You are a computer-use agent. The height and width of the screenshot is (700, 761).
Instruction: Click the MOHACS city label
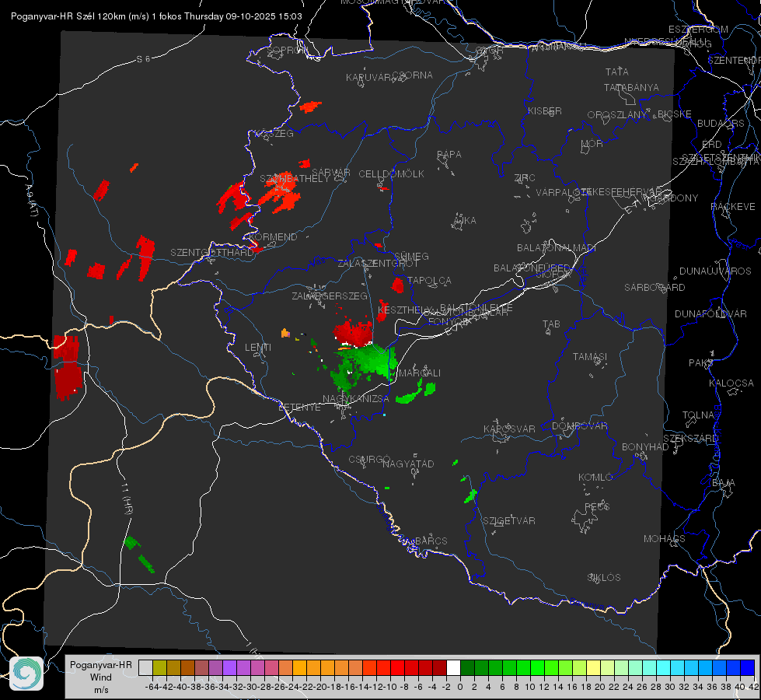click(x=664, y=539)
